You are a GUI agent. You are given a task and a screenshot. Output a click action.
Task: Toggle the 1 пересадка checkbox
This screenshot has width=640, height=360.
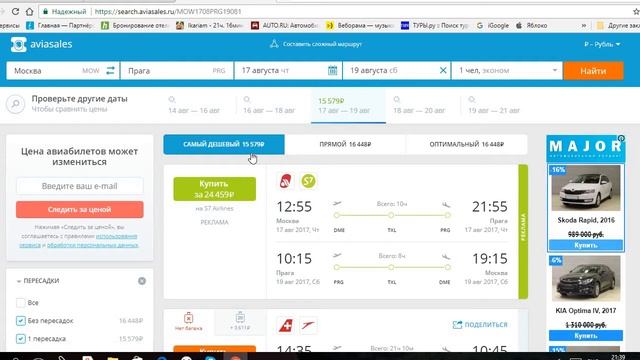click(20, 339)
